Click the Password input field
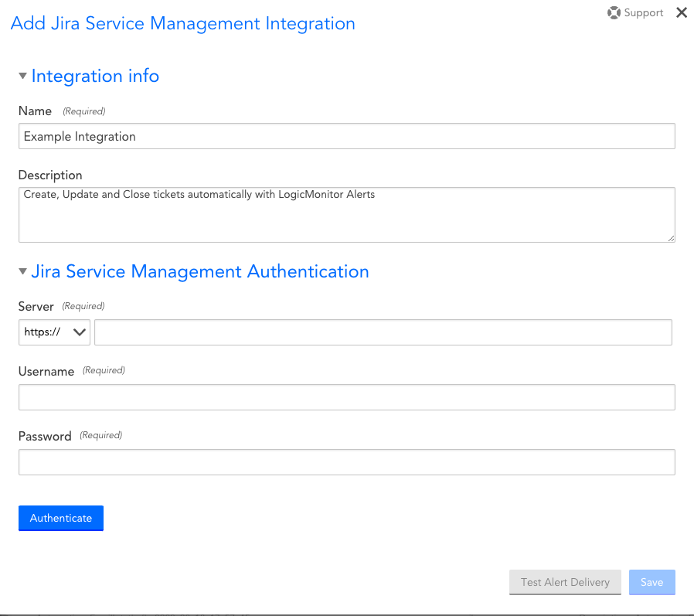This screenshot has width=694, height=616. [346, 462]
